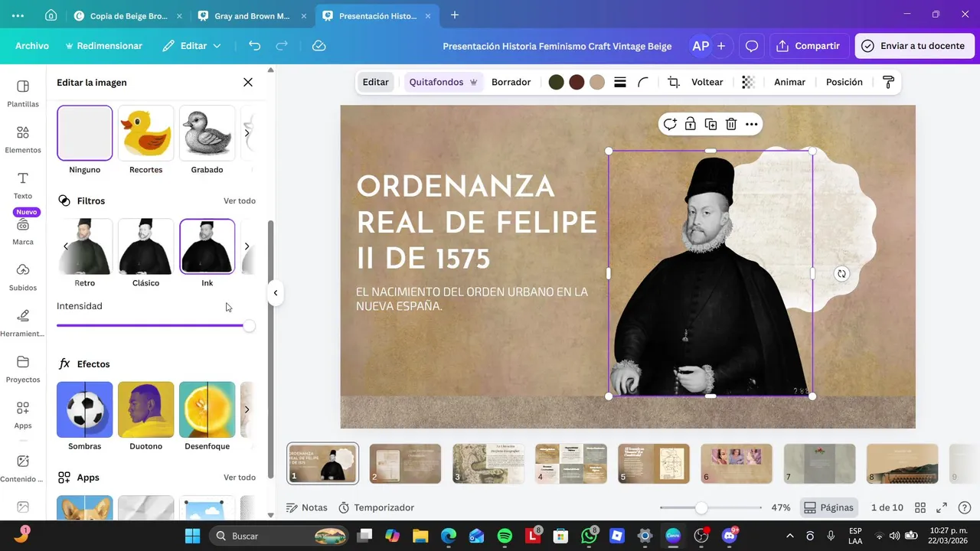Duplicate the selected image

pos(710,124)
